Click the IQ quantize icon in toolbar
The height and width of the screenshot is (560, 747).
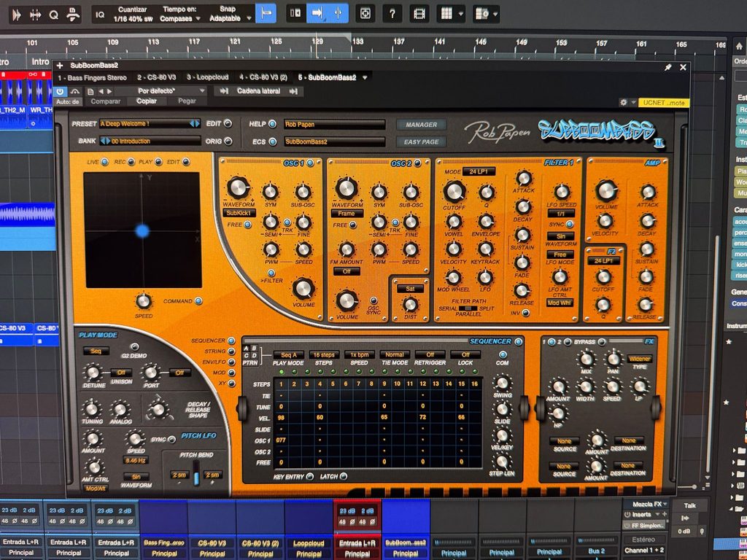(x=100, y=15)
